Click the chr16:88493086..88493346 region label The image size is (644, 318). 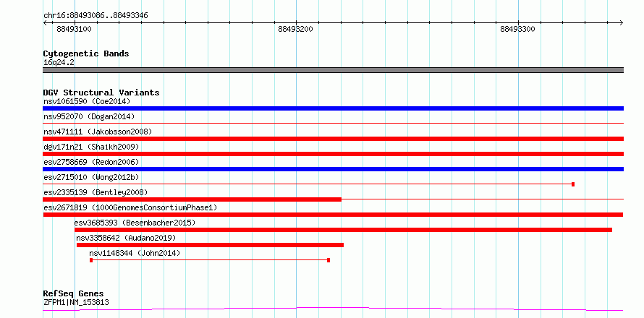tap(96, 16)
